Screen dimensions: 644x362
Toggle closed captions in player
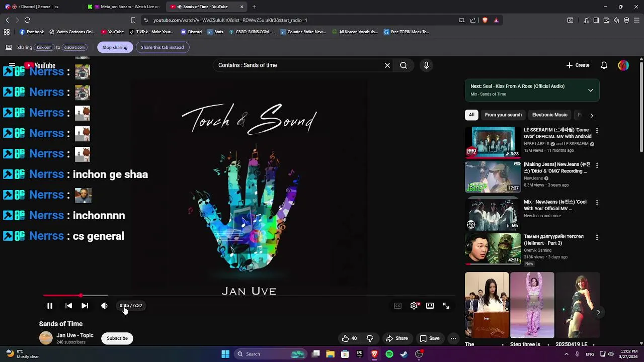(x=397, y=306)
